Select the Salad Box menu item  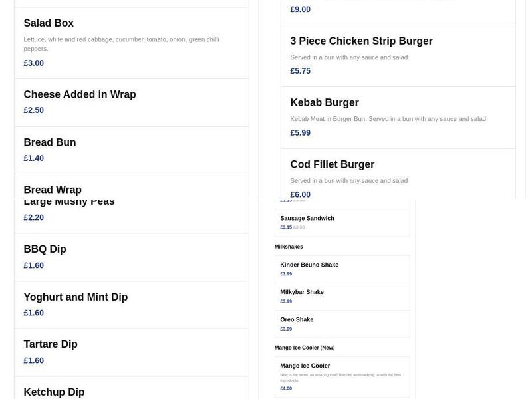(49, 23)
